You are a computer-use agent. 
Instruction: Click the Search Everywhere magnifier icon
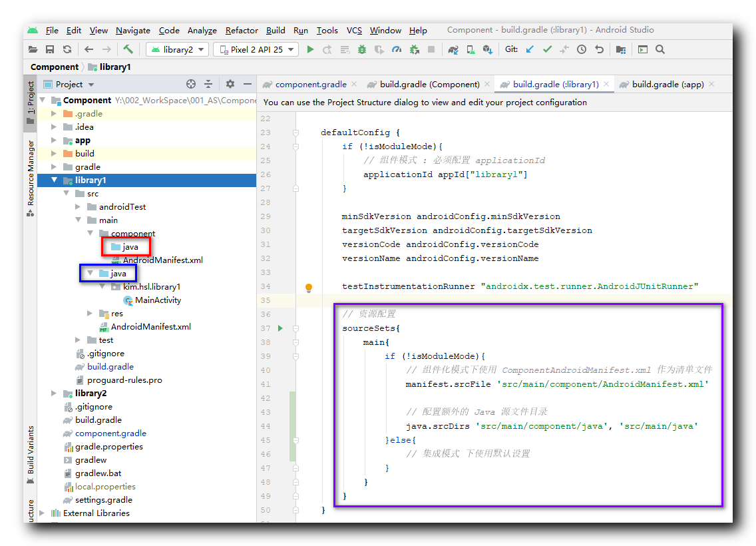tap(660, 49)
